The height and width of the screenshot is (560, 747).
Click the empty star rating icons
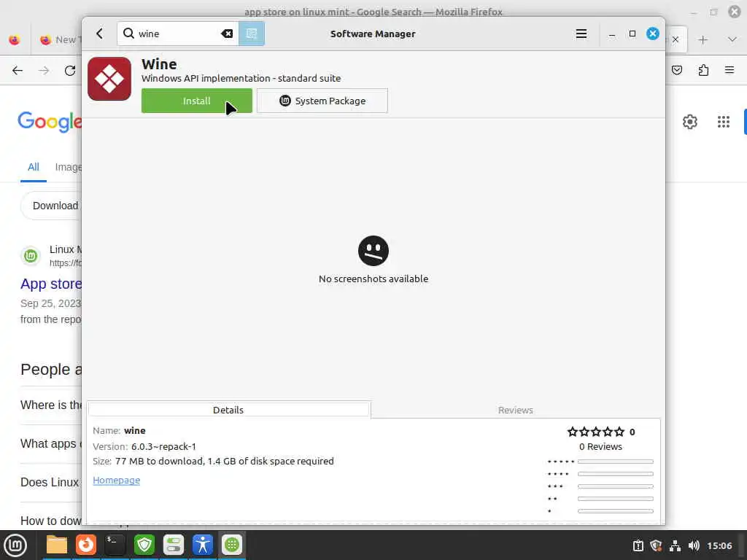click(595, 432)
